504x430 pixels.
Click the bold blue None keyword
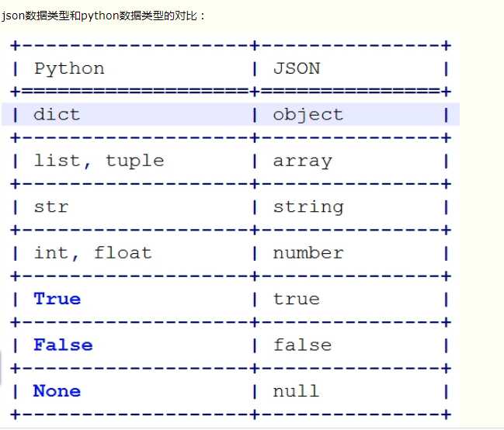[57, 391]
